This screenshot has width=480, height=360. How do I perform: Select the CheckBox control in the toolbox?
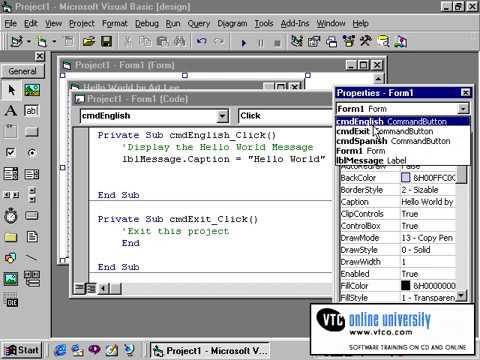11,153
